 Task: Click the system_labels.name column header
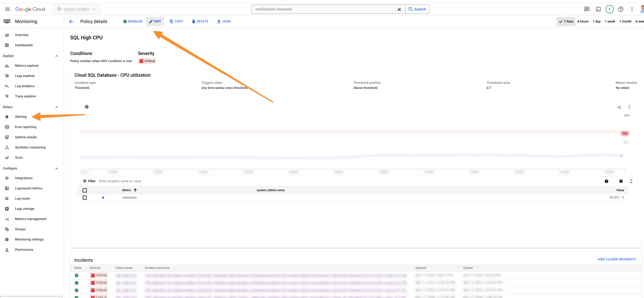270,190
